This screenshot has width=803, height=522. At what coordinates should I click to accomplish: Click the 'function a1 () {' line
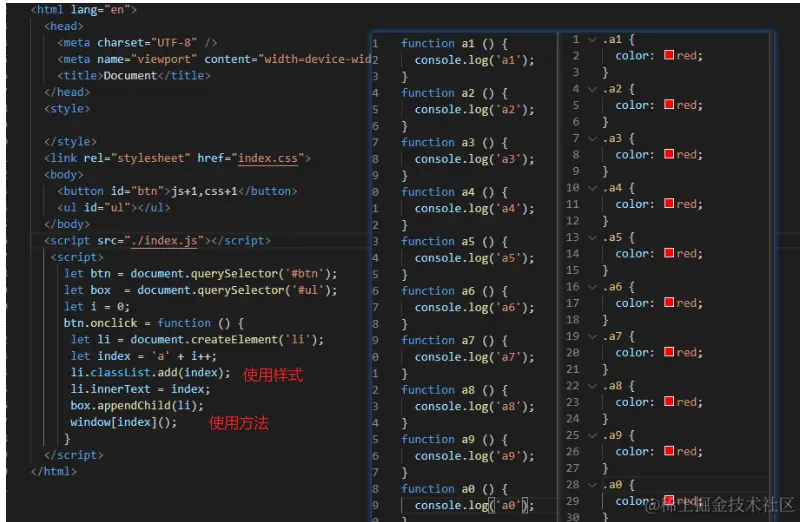tap(454, 44)
